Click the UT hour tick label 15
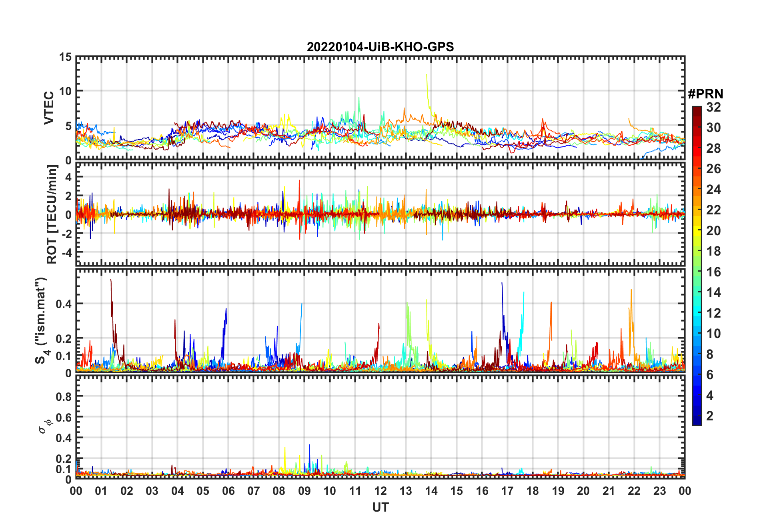This screenshot has height=532, width=761. point(457,491)
